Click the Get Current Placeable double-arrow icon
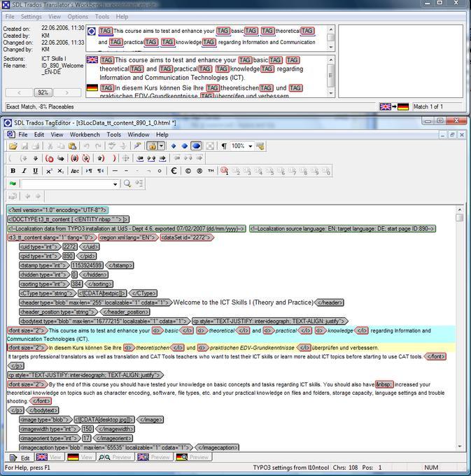 coord(151,158)
